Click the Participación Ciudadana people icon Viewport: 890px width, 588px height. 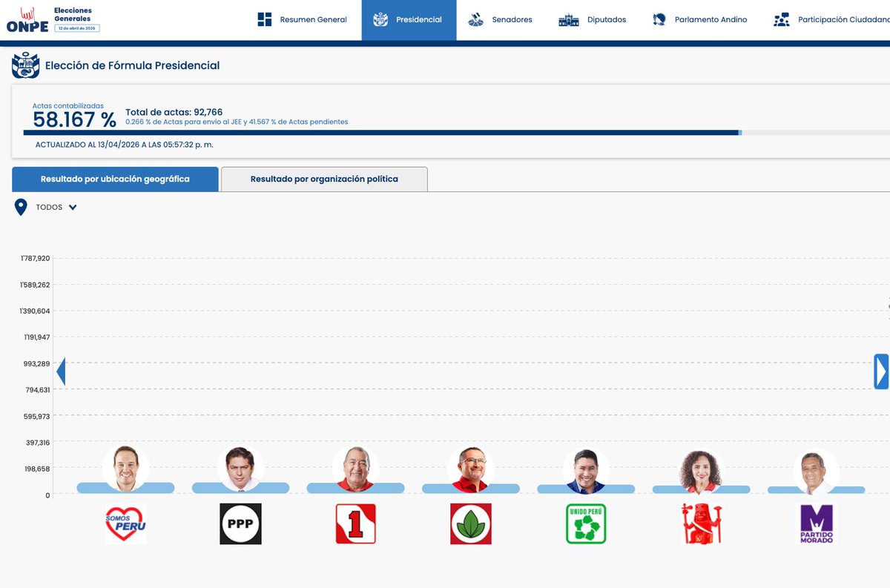pyautogui.click(x=781, y=19)
